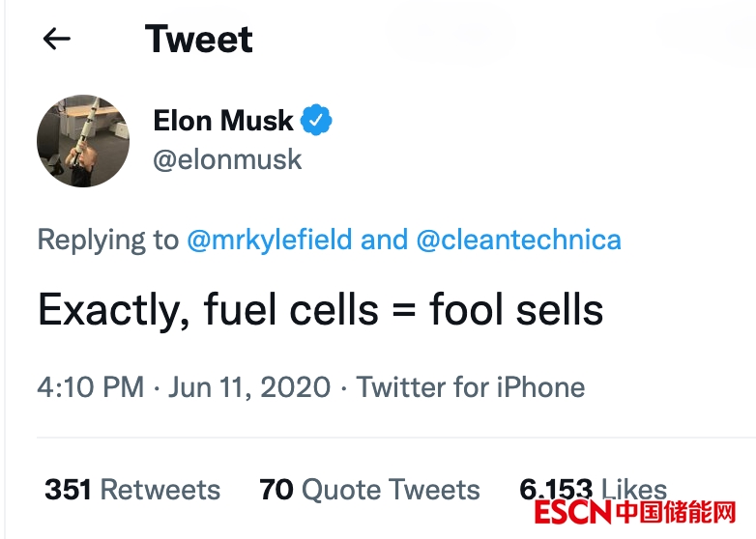Click the 中国储能网 watermark text
756x539 pixels.
[x=675, y=512]
